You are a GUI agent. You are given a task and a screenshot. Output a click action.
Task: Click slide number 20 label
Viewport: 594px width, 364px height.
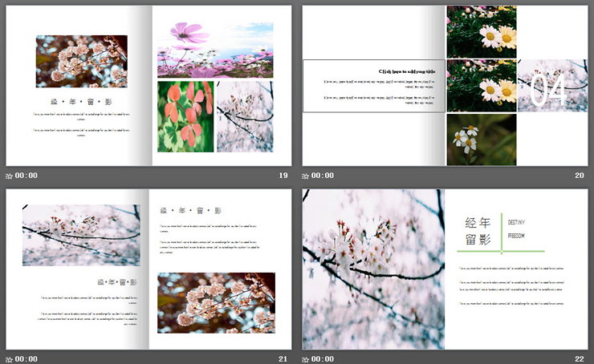[x=580, y=176]
